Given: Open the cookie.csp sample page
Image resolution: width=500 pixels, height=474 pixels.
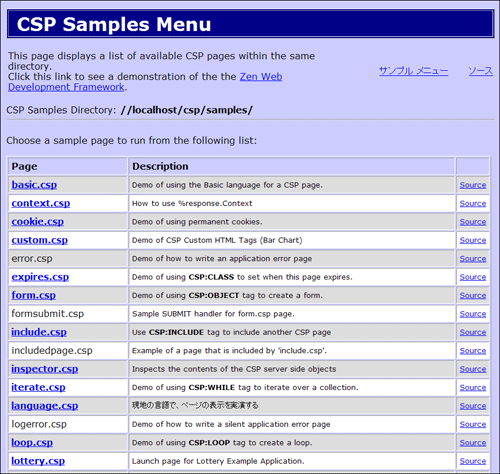Looking at the screenshot, I should click(37, 222).
